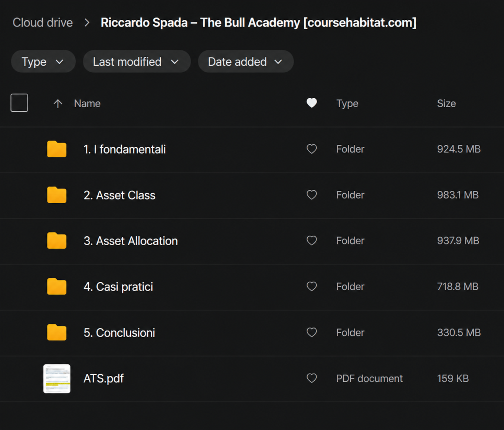Image resolution: width=504 pixels, height=430 pixels.
Task: Click the 159 KB size value
Action: click(453, 378)
